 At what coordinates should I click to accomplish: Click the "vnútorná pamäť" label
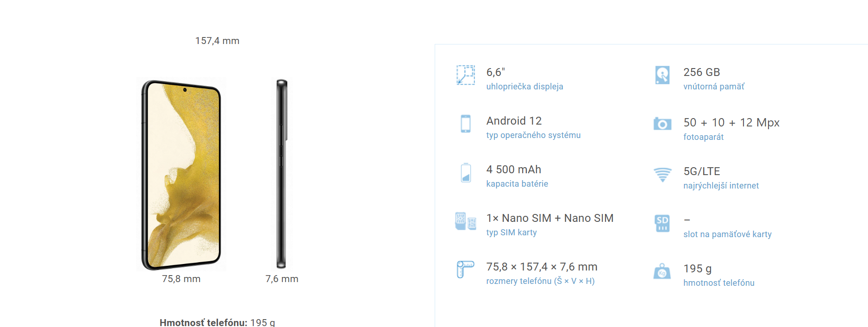714,87
